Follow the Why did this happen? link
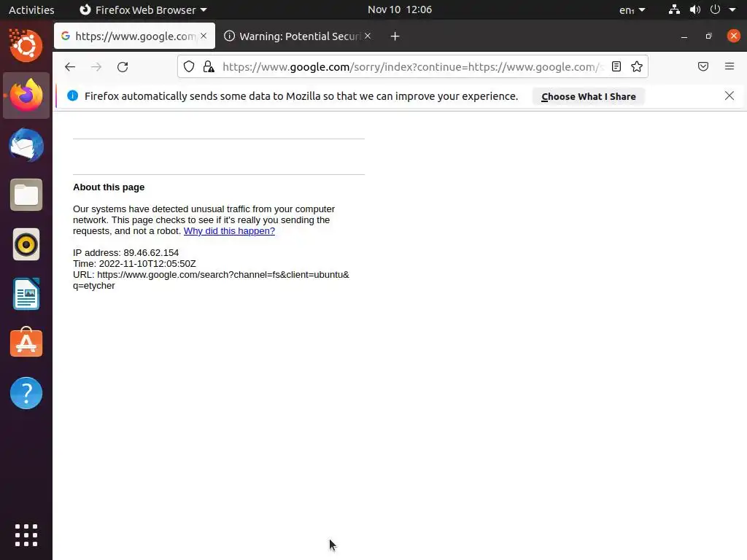 (x=229, y=231)
